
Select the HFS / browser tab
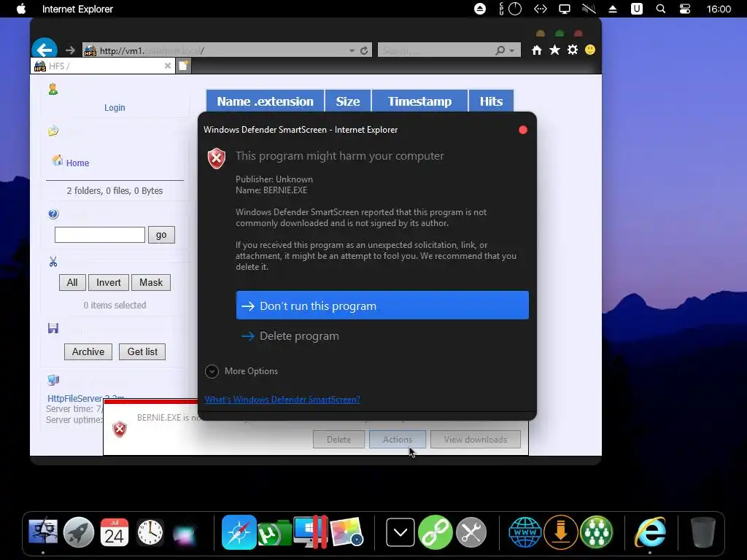(103, 66)
